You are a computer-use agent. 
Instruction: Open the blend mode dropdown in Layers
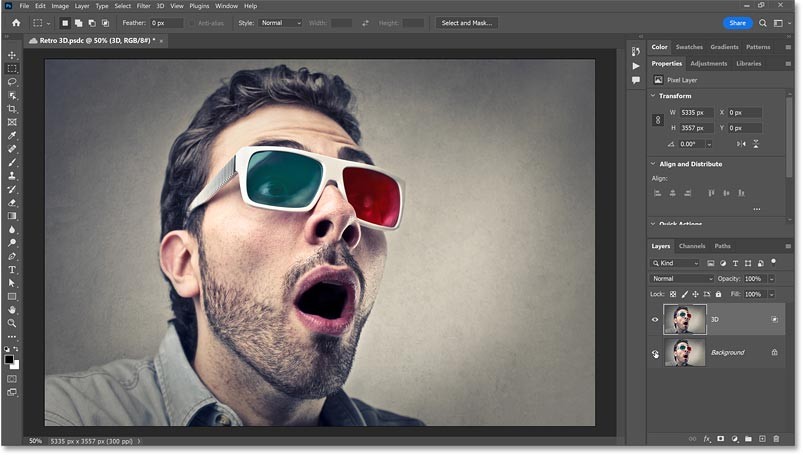tap(682, 278)
